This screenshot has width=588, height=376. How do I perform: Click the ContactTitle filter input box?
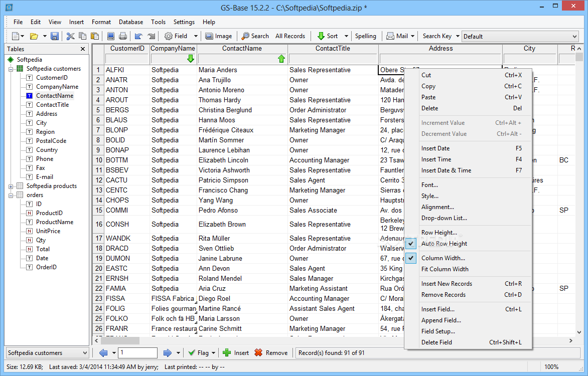333,59
